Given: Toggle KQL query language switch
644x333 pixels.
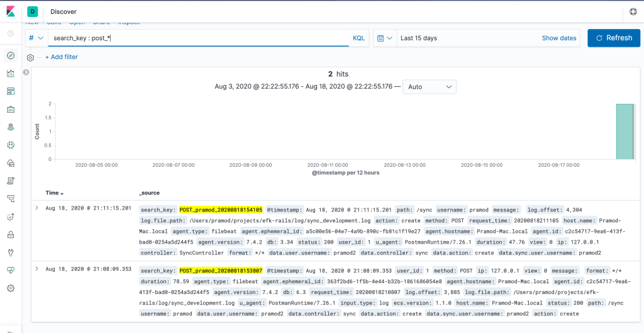Looking at the screenshot, I should click(x=358, y=38).
